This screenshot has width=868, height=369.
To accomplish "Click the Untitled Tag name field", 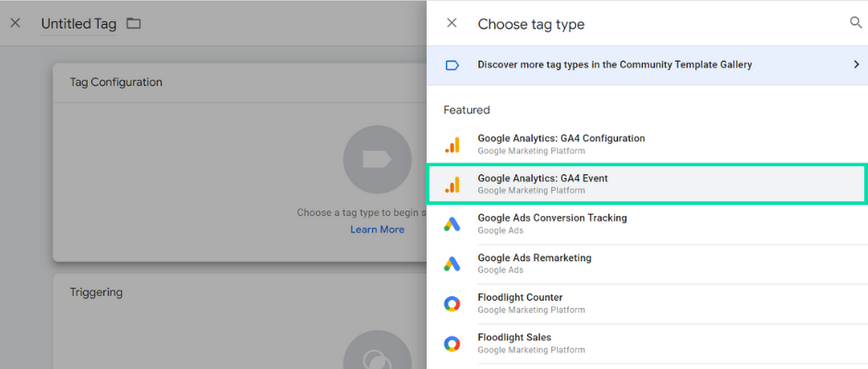I will 78,24.
